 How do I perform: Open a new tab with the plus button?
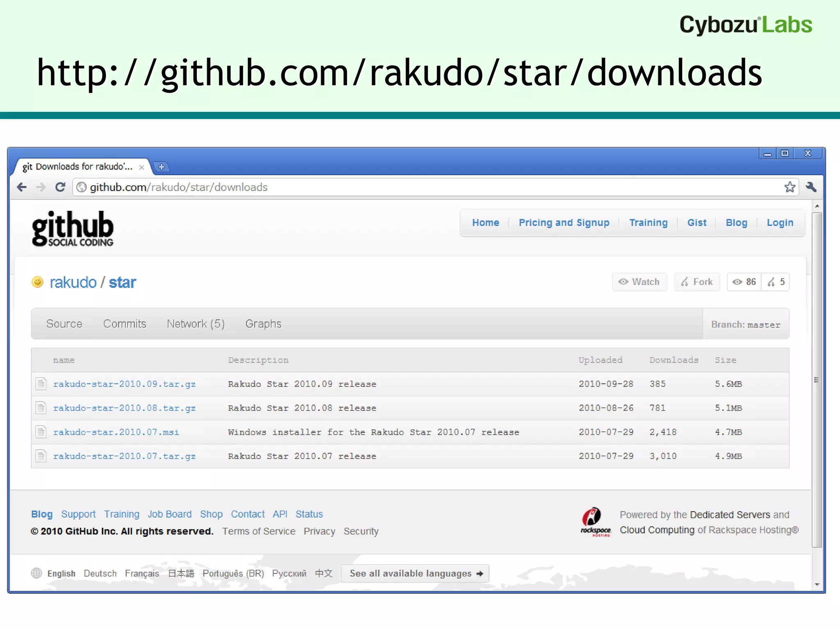tap(161, 167)
